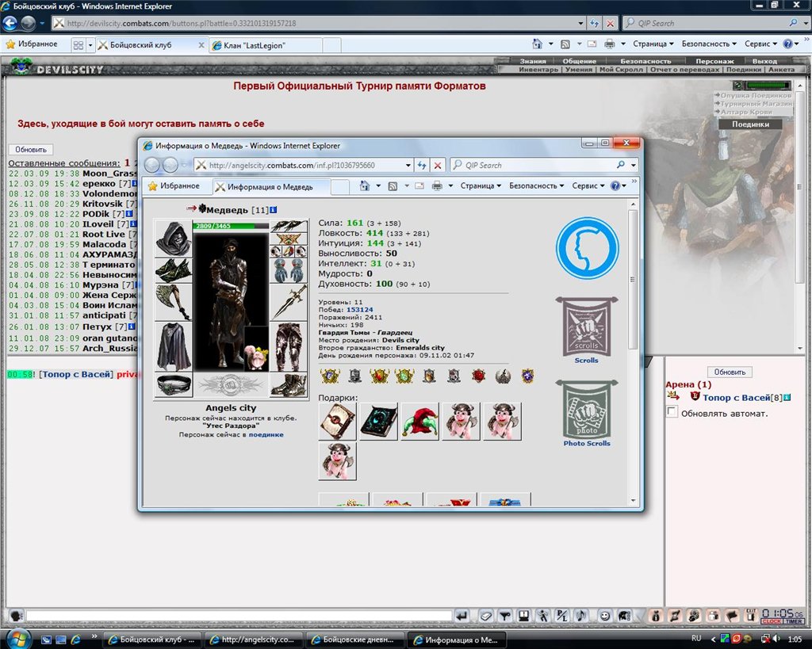Click the axe weapon item slot
Viewport: 812px width, 649px height.
tap(174, 302)
